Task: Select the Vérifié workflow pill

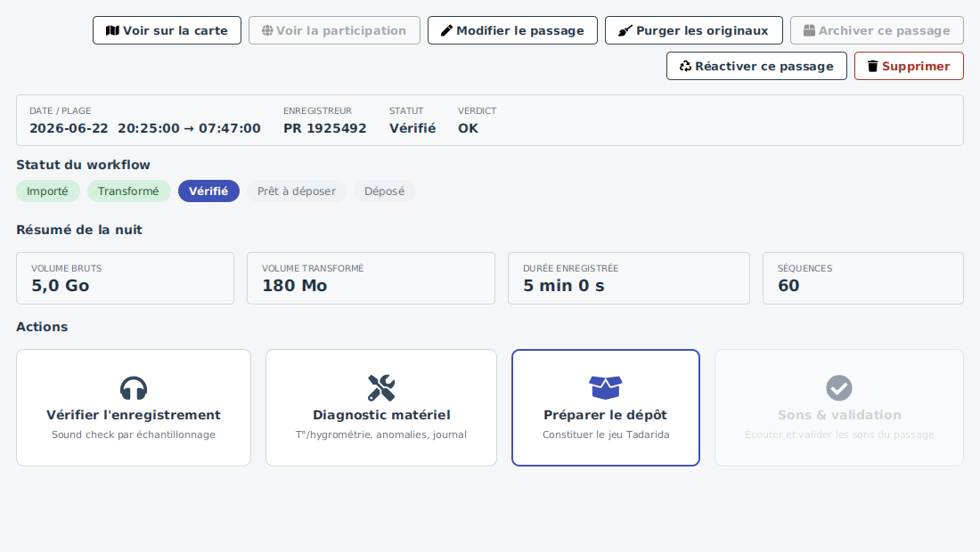Action: (208, 191)
